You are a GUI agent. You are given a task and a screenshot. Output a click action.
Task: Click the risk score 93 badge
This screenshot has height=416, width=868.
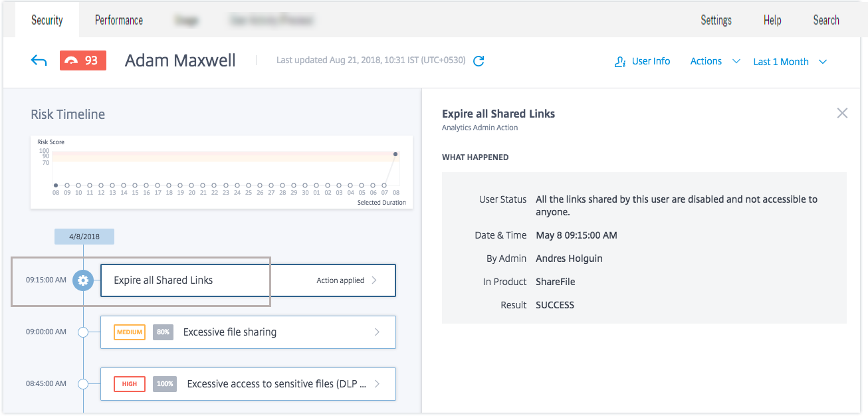pos(83,60)
